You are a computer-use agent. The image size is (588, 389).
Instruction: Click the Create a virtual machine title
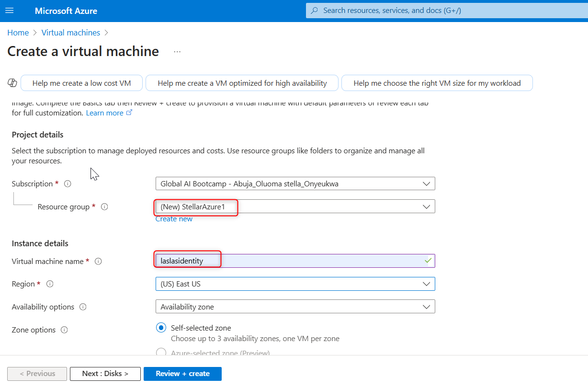83,51
